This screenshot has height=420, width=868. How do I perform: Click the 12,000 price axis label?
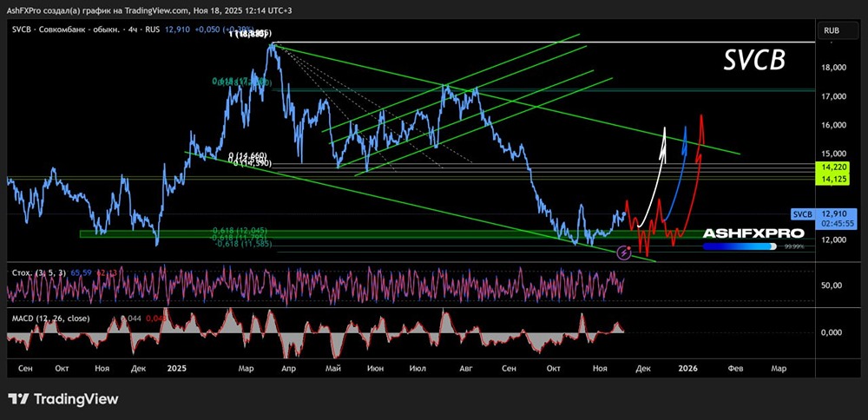835,240
